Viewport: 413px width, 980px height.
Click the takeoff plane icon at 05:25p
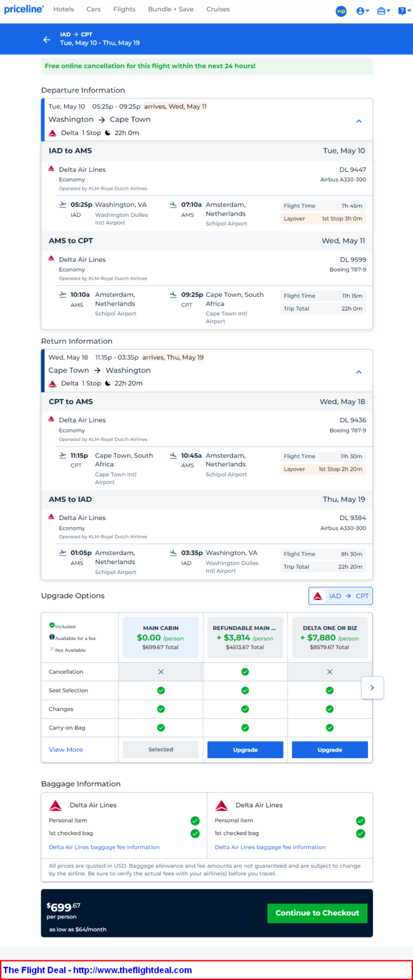(62, 204)
